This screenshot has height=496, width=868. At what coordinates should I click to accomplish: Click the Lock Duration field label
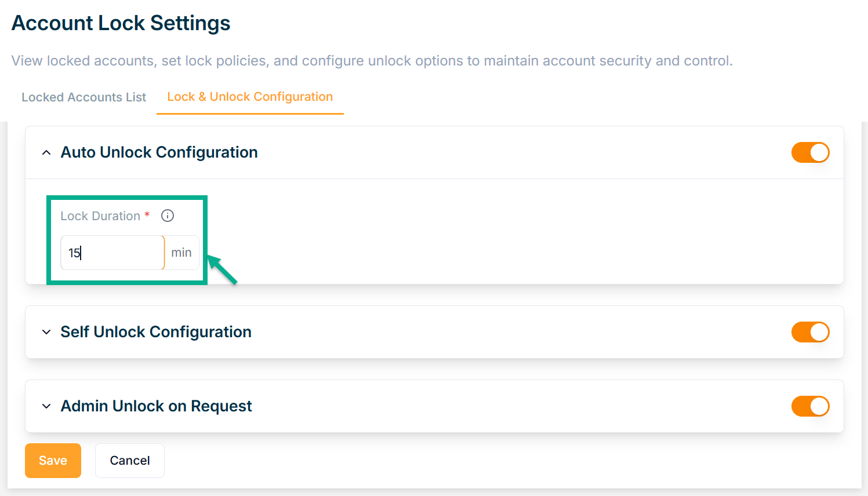tap(100, 216)
